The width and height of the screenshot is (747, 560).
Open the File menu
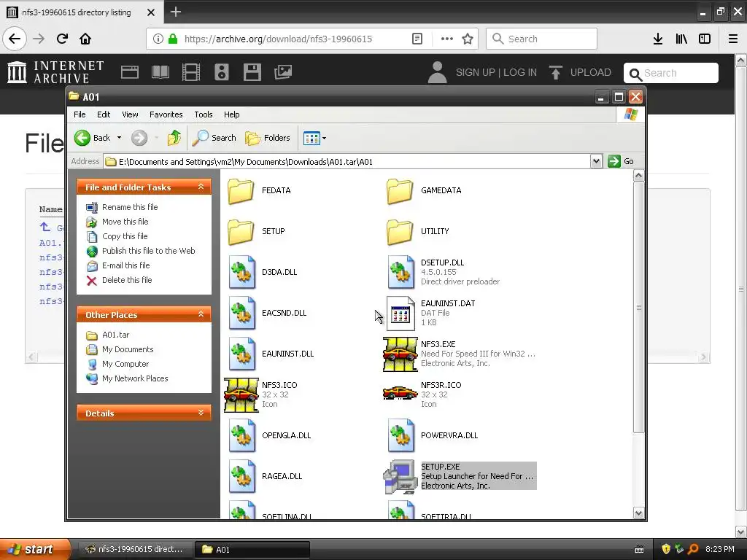point(80,114)
